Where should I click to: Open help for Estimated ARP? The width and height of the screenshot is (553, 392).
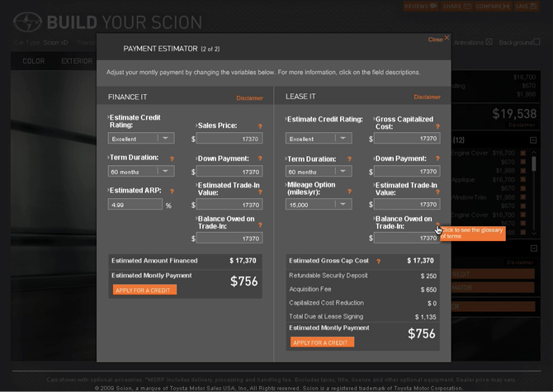pyautogui.click(x=172, y=191)
